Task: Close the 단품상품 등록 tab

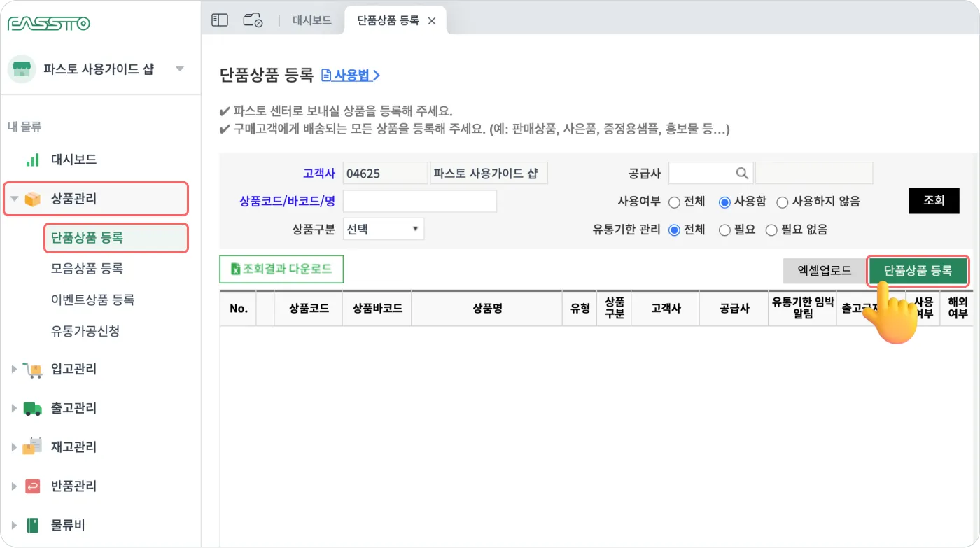Action: click(x=432, y=21)
